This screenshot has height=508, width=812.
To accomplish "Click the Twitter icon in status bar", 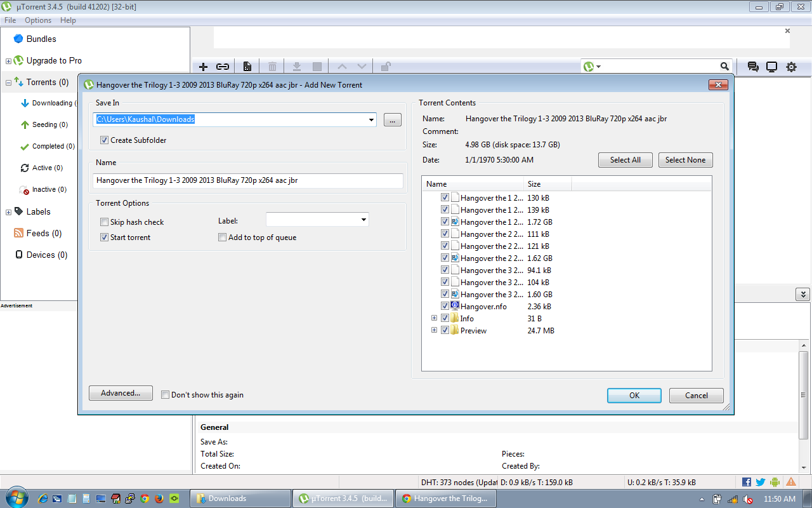I will point(760,482).
